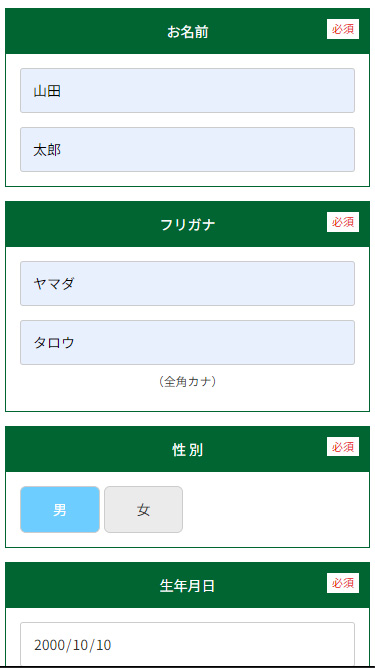Click empty space right of 女 button
This screenshot has width=375, height=668.
273,510
